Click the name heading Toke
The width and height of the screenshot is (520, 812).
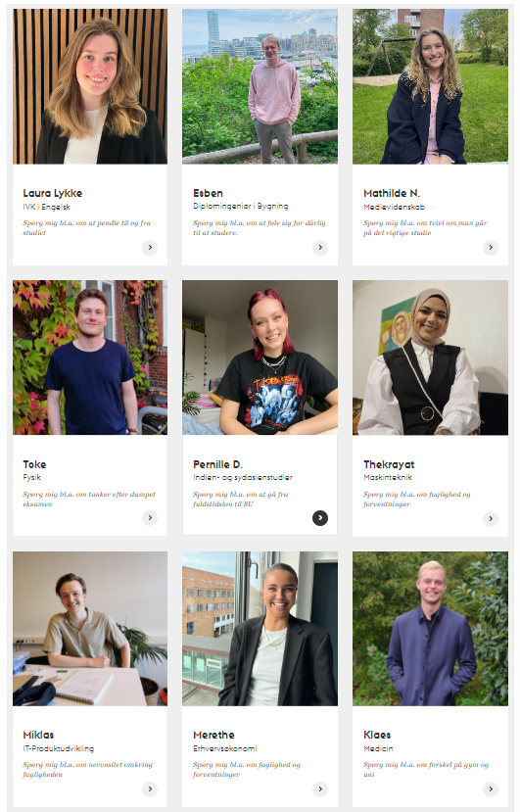coord(34,464)
